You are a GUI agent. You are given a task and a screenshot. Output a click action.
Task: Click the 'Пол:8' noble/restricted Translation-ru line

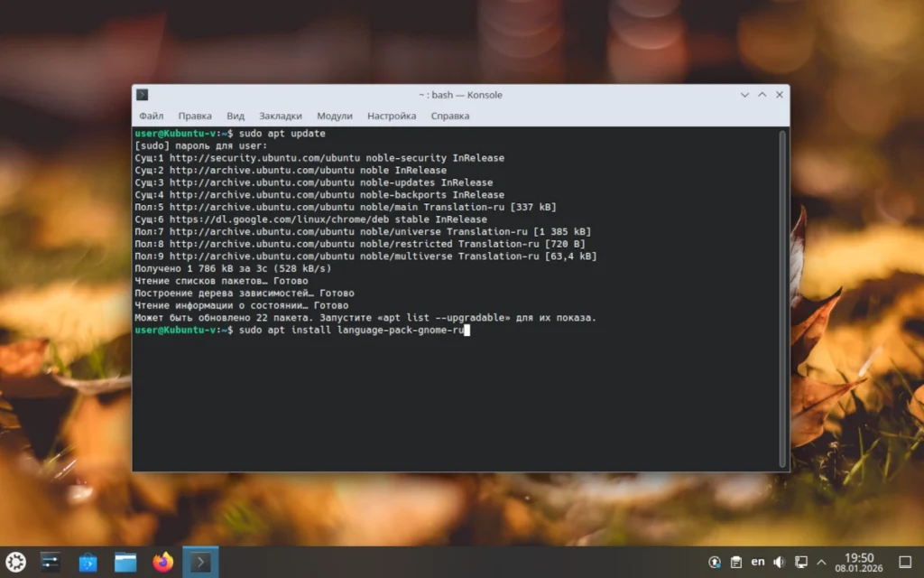coord(360,244)
